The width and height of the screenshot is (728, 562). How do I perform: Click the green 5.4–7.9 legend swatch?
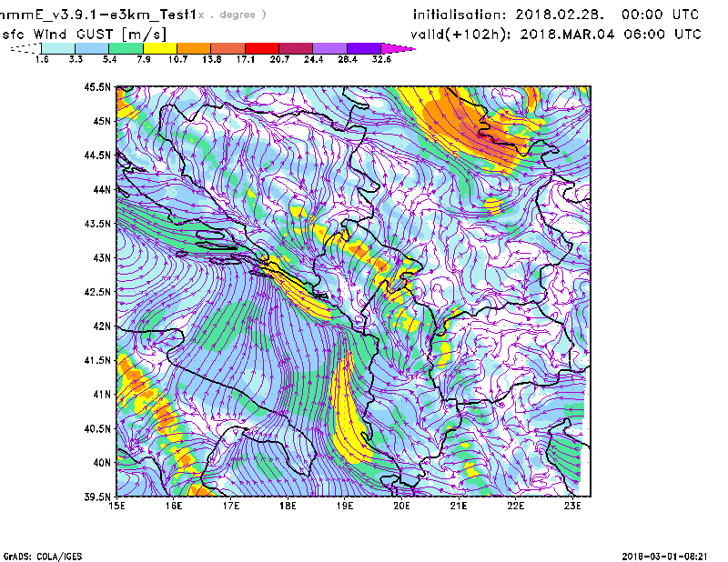tap(126, 48)
